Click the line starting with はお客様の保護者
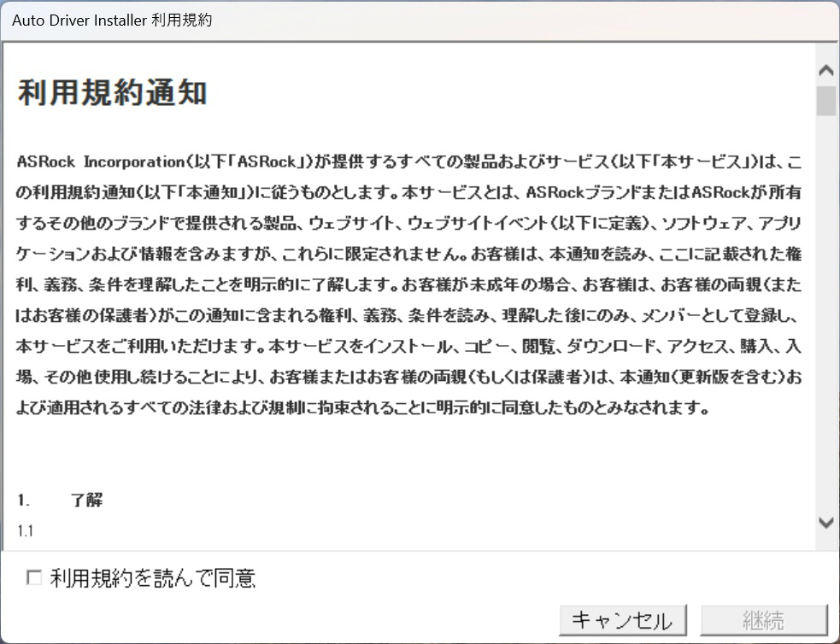840x644 pixels. 408,315
